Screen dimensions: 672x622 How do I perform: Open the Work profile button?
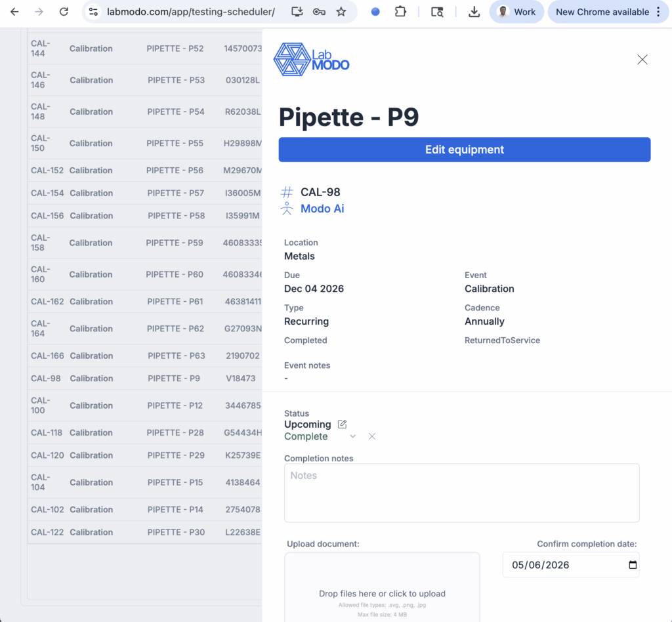pos(517,12)
